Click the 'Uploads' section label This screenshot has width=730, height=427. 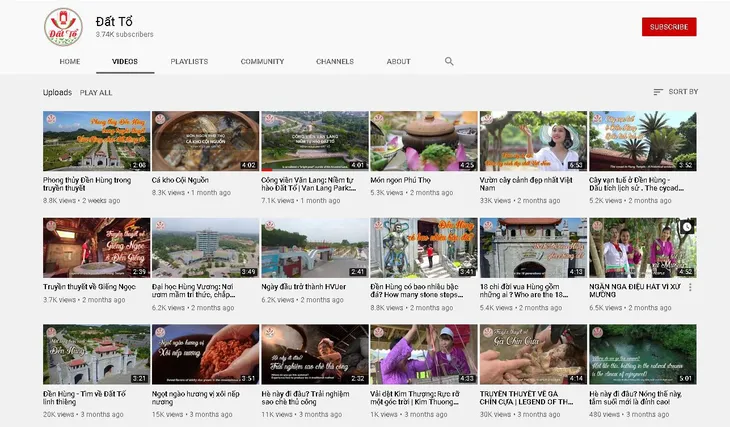pos(57,92)
